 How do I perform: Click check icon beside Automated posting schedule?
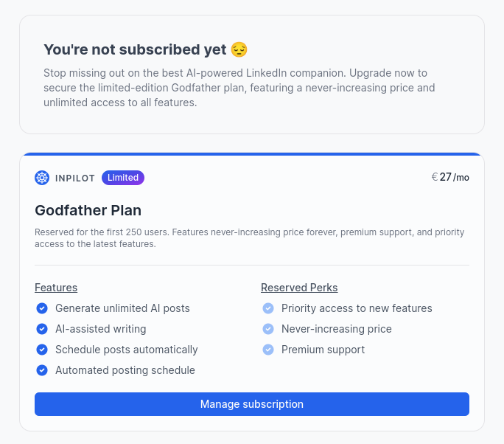click(42, 370)
